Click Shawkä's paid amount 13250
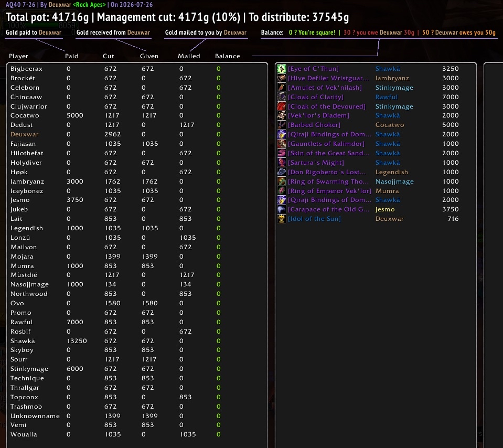The height and width of the screenshot is (448, 503). pos(77,341)
